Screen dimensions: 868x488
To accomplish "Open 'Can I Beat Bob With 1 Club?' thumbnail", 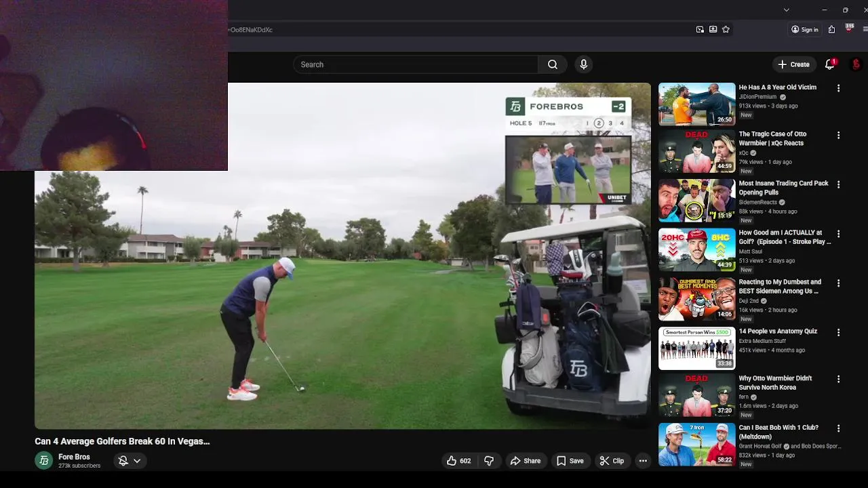I will coord(696,445).
